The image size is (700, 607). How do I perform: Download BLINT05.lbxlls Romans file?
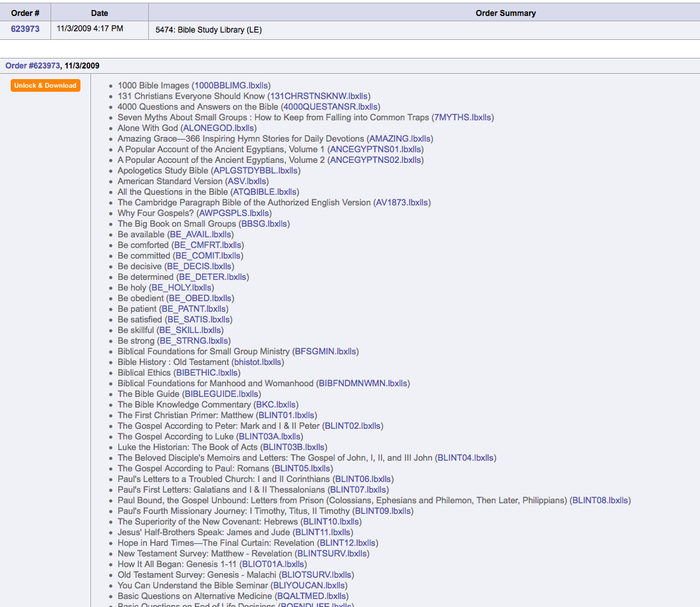tap(302, 469)
